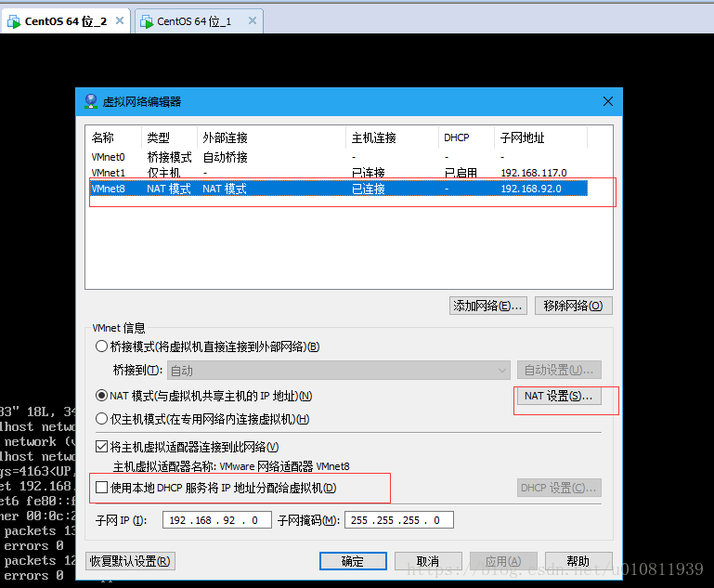Click the 192.168.92.0 subnet address cell
This screenshot has height=588, width=714.
[531, 189]
